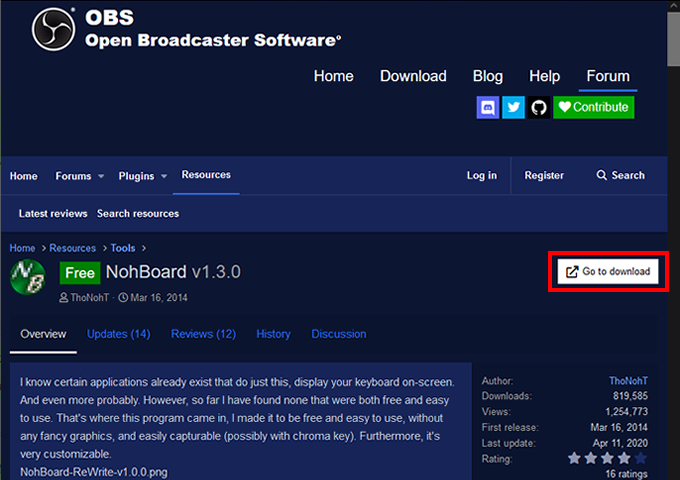Screen dimensions: 680x480
Task: Click the Register link
Action: pyautogui.click(x=544, y=175)
